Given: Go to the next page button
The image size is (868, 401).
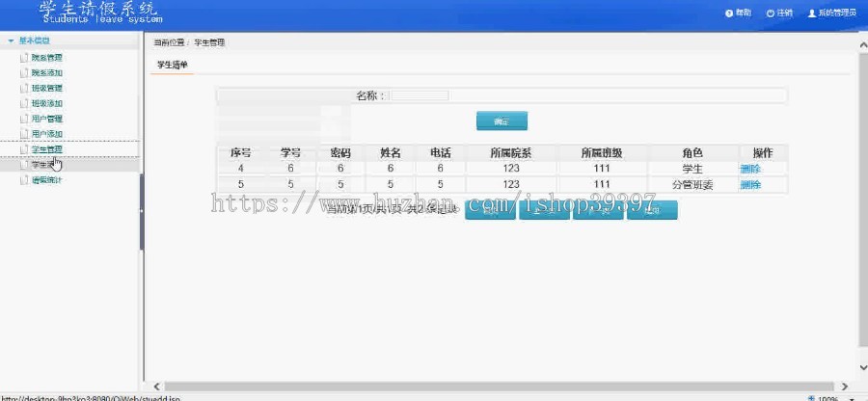Looking at the screenshot, I should (x=598, y=210).
